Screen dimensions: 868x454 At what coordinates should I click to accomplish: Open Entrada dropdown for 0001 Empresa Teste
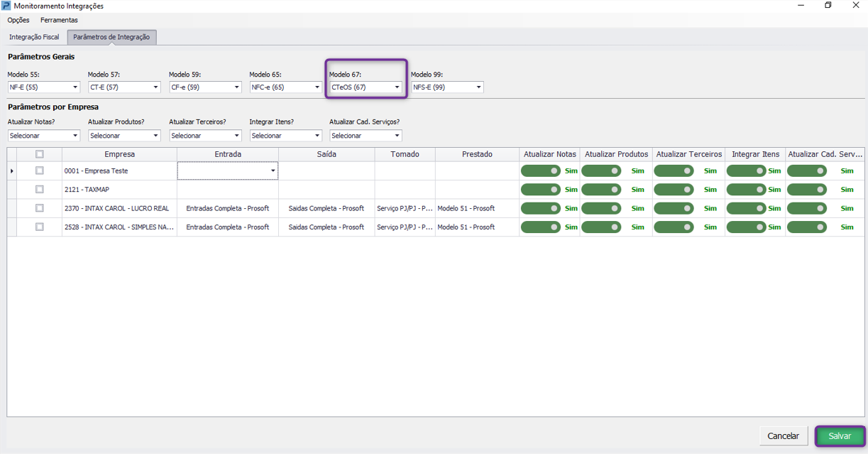[x=273, y=171]
